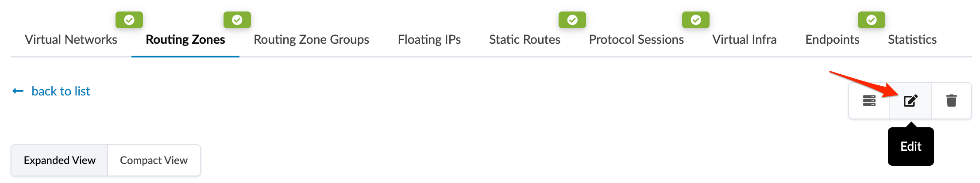Select the Routing Zone Groups tab
Screen dimensions: 980x183
[x=311, y=40]
